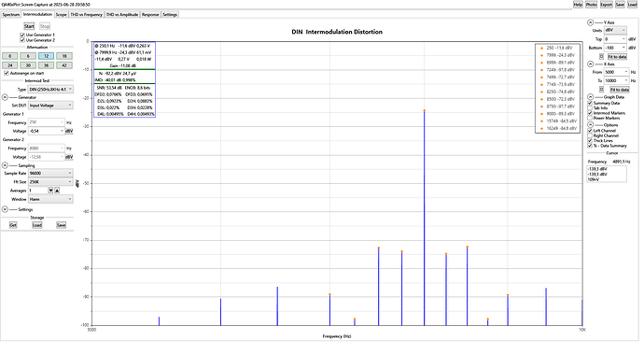The height and width of the screenshot is (354, 644).
Task: Collapse the Sampling section chevron
Action: pos(5,165)
